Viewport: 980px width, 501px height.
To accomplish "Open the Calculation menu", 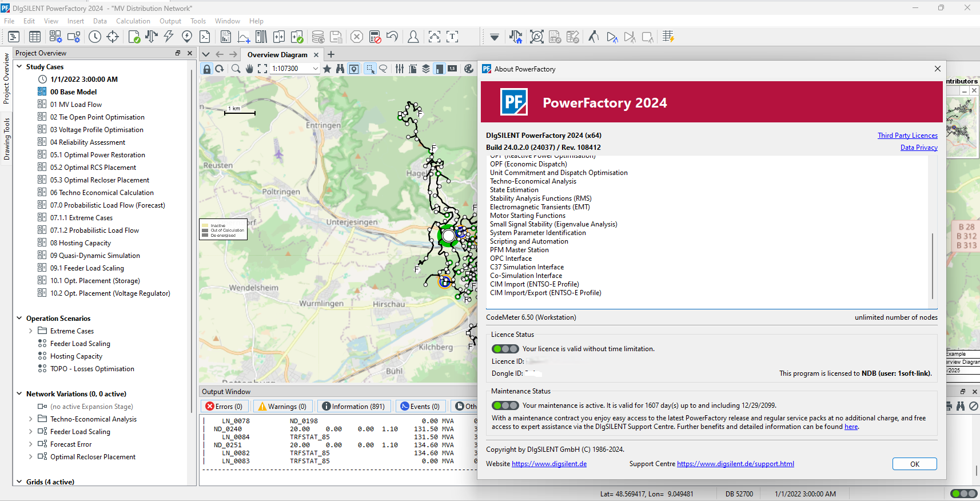I will tap(133, 21).
